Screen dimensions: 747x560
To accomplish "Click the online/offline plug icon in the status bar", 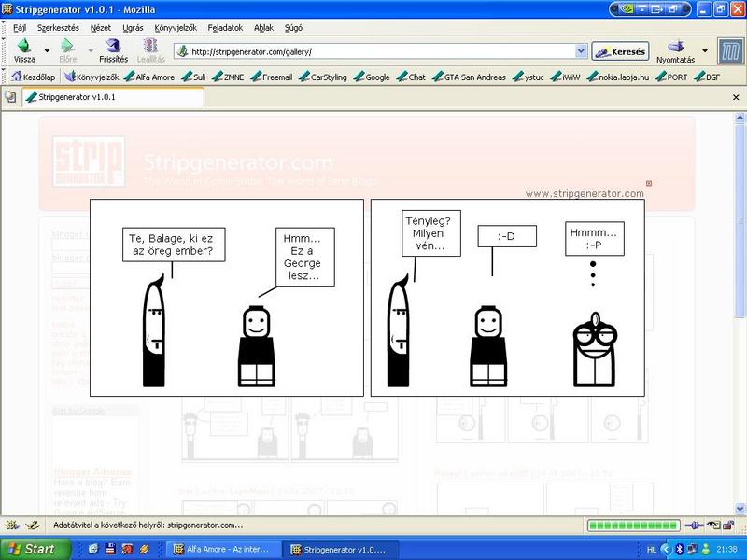I will click(694, 525).
